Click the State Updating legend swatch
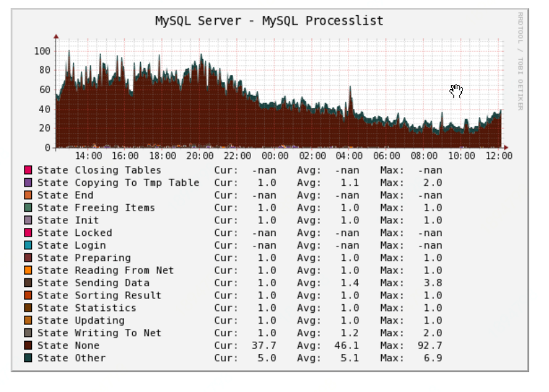The image size is (549, 392). pos(28,320)
